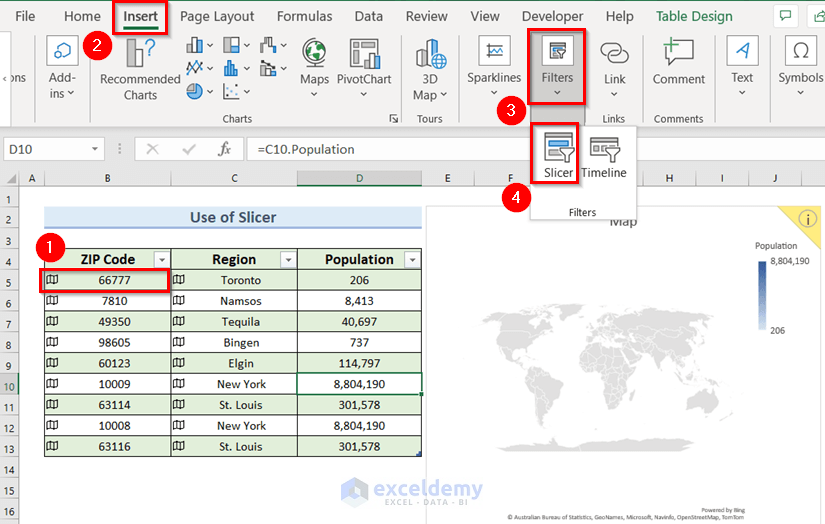Select the Bingen region cell

coord(234,342)
